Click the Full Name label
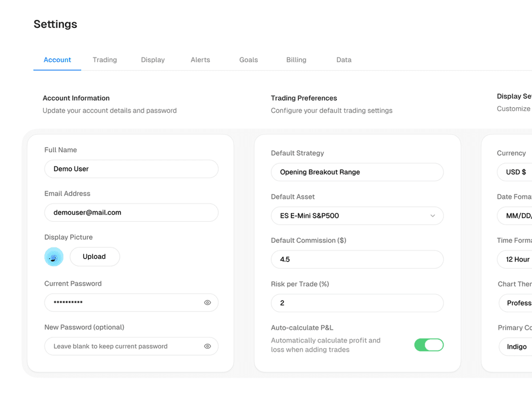This screenshot has width=532, height=399. click(x=61, y=150)
